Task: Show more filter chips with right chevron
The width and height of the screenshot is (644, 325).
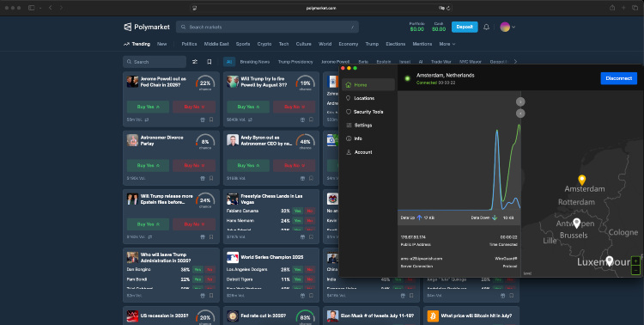Action: click(x=515, y=62)
